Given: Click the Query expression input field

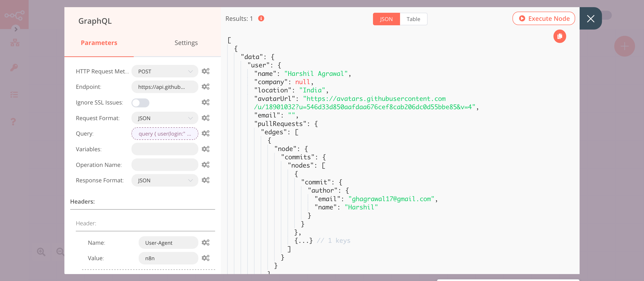Looking at the screenshot, I should click(x=165, y=134).
